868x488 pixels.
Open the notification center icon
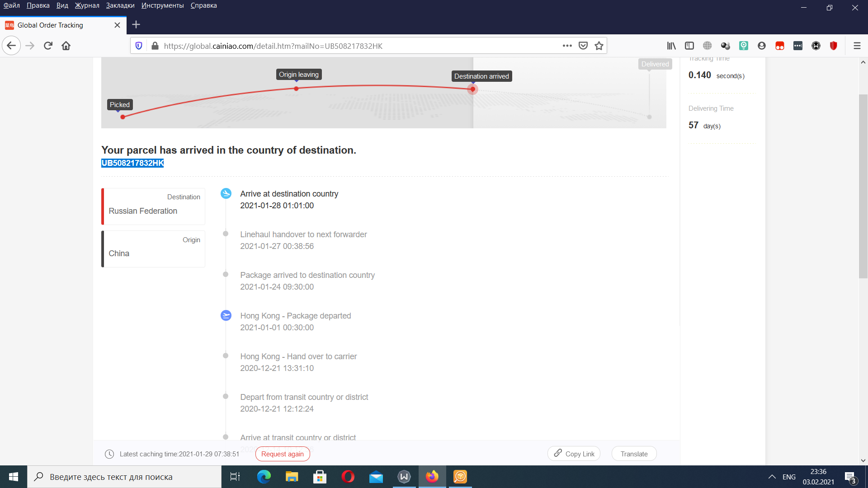pyautogui.click(x=850, y=477)
